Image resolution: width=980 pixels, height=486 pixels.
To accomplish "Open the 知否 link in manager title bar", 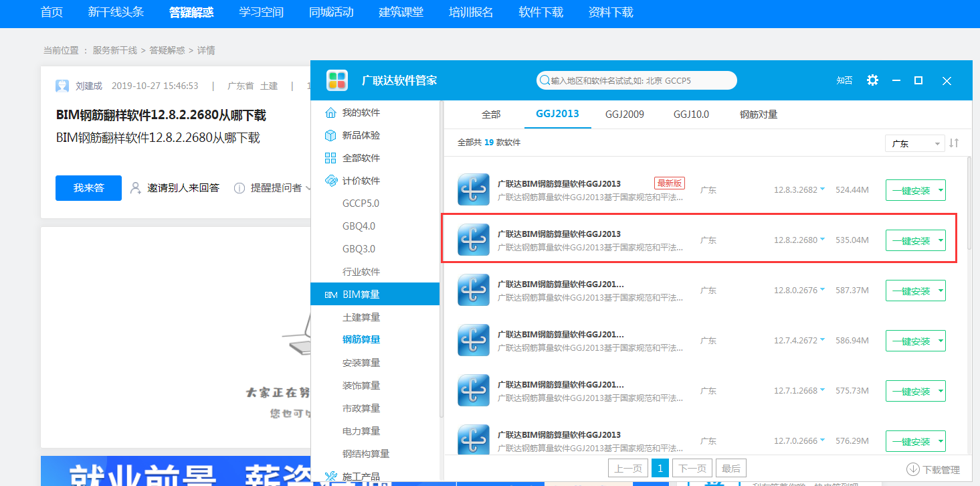I will pyautogui.click(x=844, y=80).
